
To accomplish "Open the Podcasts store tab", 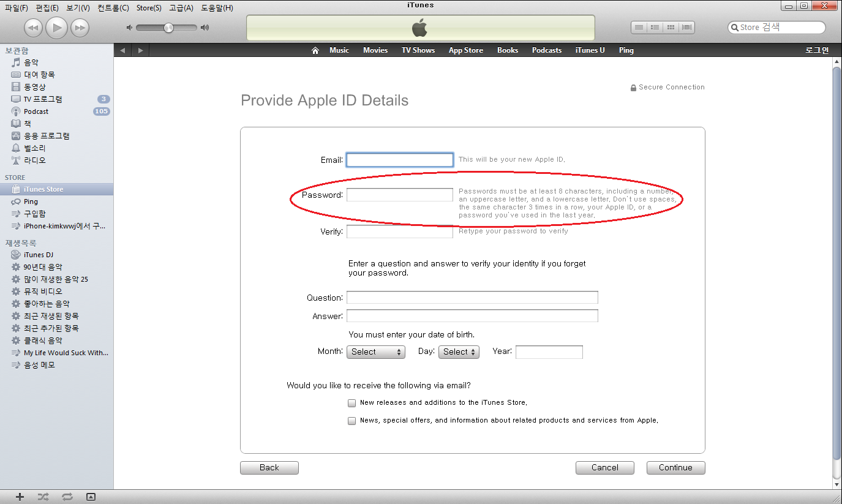I will point(547,50).
